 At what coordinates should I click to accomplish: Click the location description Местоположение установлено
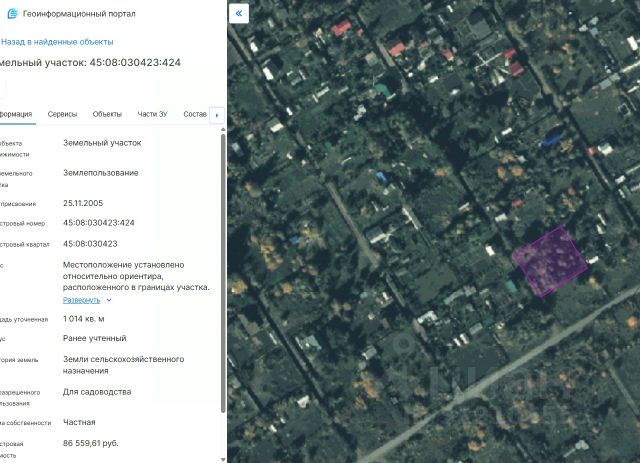pyautogui.click(x=136, y=276)
